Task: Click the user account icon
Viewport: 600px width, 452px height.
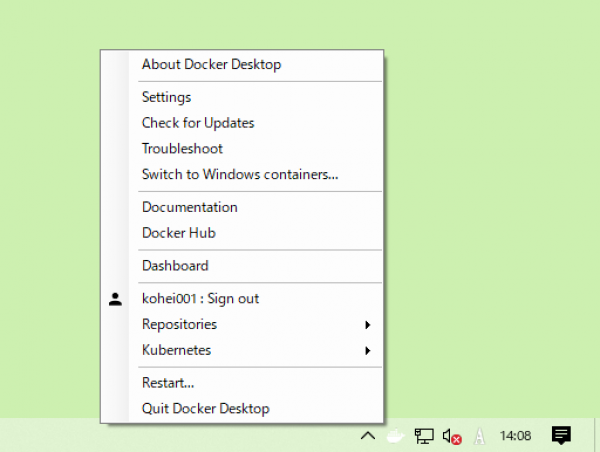Action: tap(115, 299)
